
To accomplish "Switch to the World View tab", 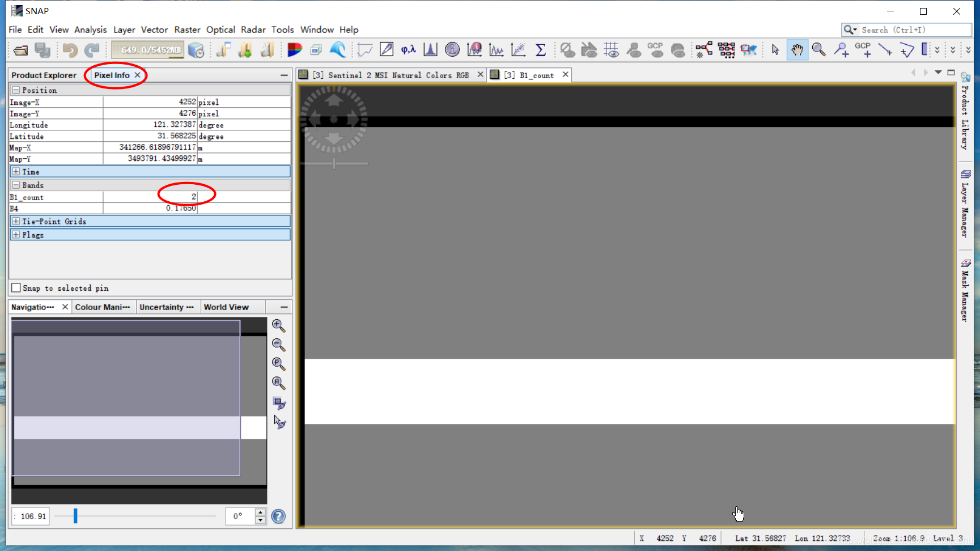I will coord(226,307).
